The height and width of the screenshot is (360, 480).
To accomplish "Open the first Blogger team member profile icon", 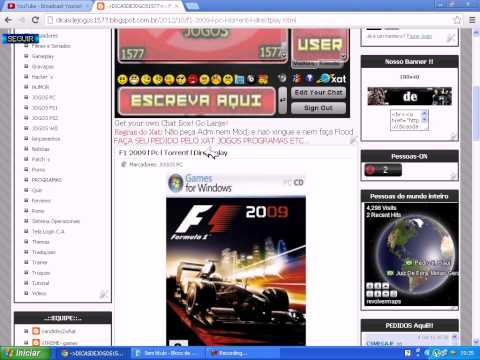I will 36,331.
